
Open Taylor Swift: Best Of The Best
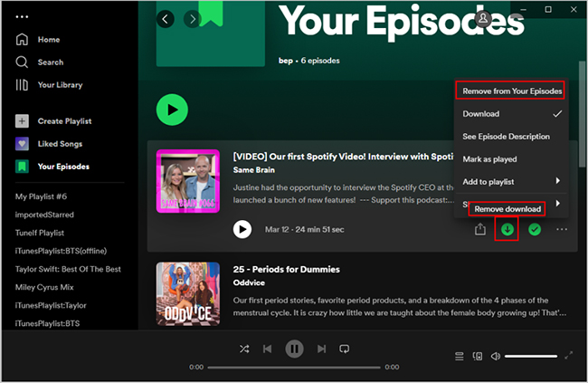point(68,269)
